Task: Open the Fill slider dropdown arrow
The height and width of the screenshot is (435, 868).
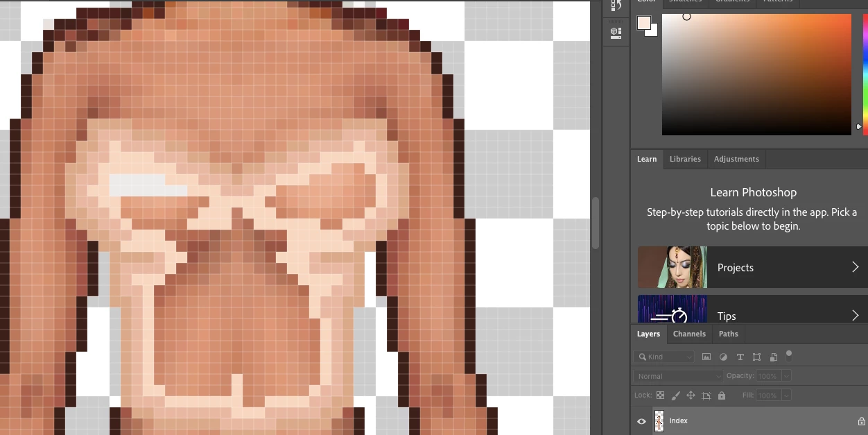Action: click(x=786, y=395)
